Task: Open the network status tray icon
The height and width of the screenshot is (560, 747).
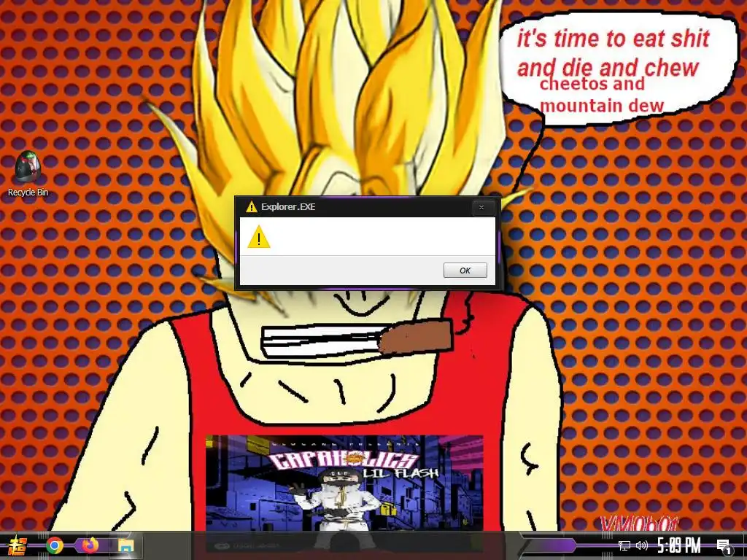Action: point(624,545)
